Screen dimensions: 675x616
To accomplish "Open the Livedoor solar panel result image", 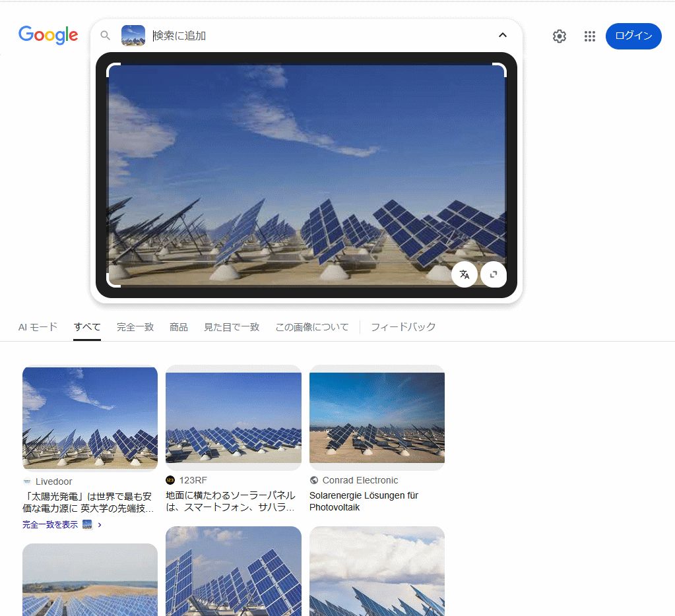I will 90,418.
